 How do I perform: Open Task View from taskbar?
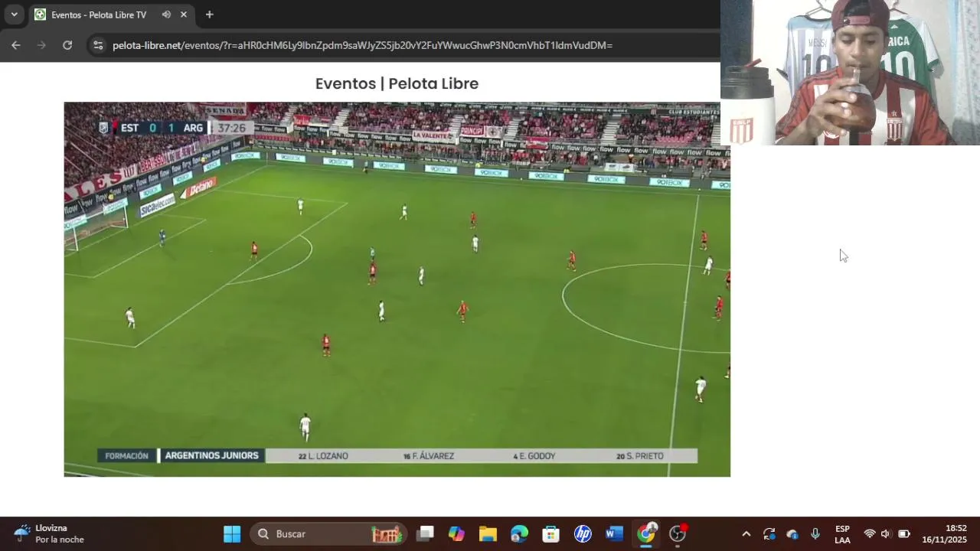point(426,534)
